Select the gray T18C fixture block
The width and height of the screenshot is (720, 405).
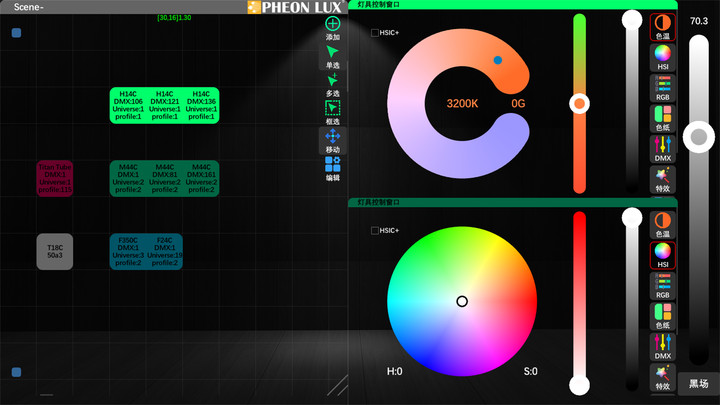pos(55,252)
